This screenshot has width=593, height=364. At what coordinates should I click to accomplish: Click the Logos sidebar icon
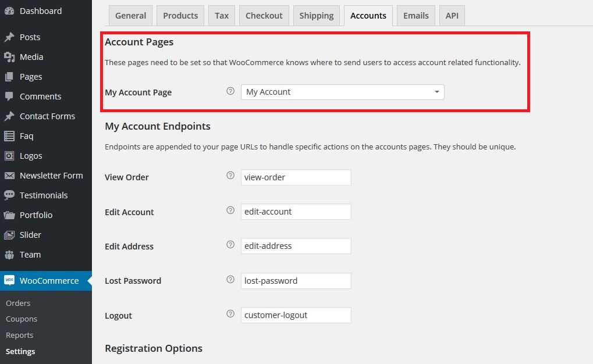coord(9,156)
